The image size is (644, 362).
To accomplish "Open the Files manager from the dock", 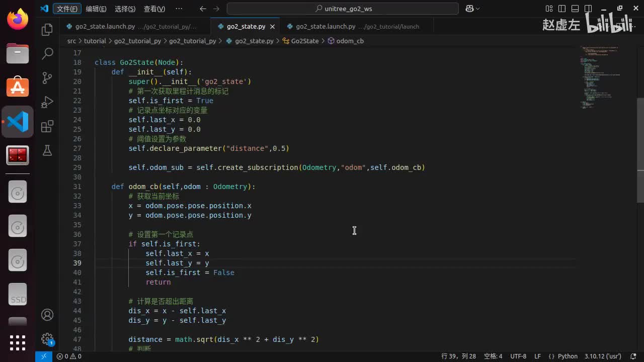I will pyautogui.click(x=18, y=53).
